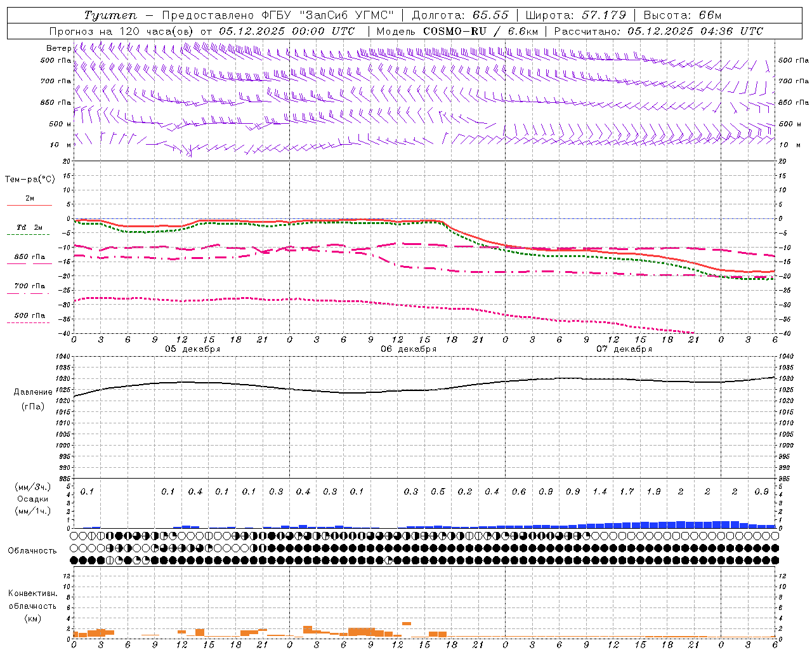812x650 pixels.
Task: Click the "Конвективн." convective cloud label
Action: pyautogui.click(x=33, y=594)
